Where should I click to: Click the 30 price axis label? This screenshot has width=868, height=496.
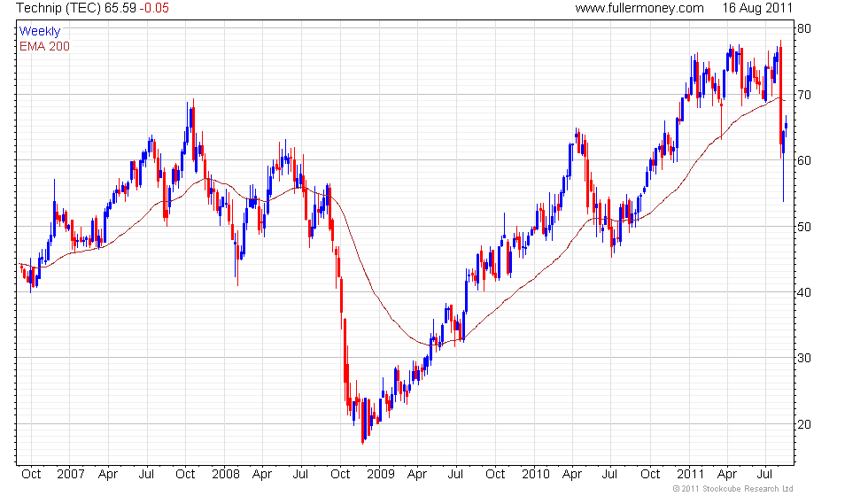point(804,358)
